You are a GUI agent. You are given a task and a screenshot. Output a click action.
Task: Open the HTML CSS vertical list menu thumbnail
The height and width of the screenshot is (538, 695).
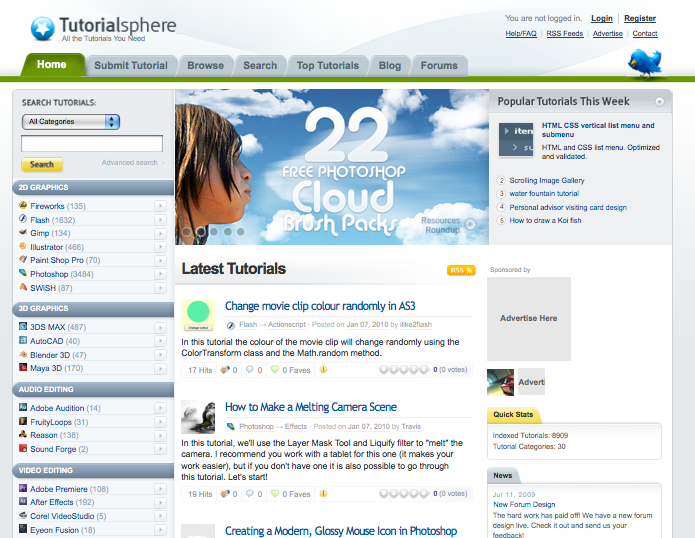click(516, 139)
